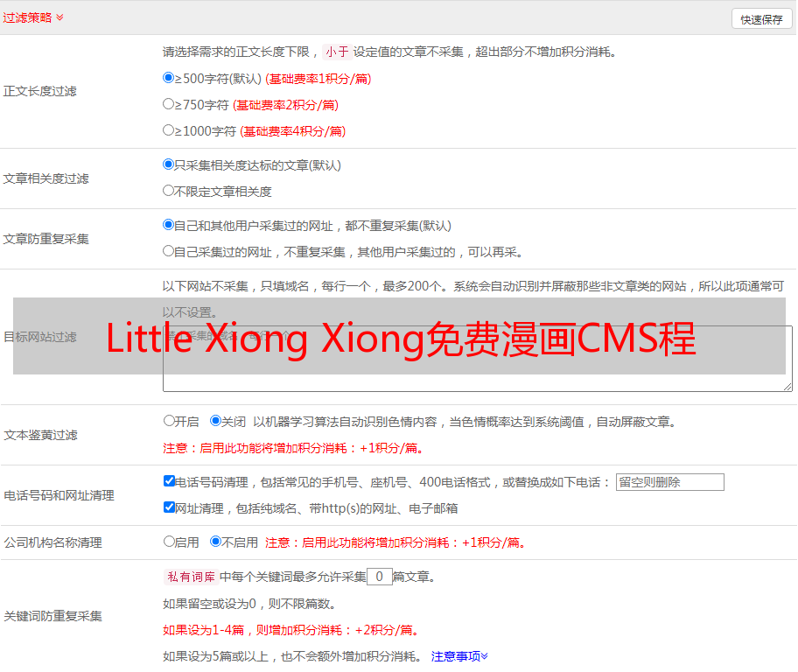Screen dimensions: 798x672
Task: Choose 只采集相关度达标的文章(默认) radio
Action: coord(169,164)
